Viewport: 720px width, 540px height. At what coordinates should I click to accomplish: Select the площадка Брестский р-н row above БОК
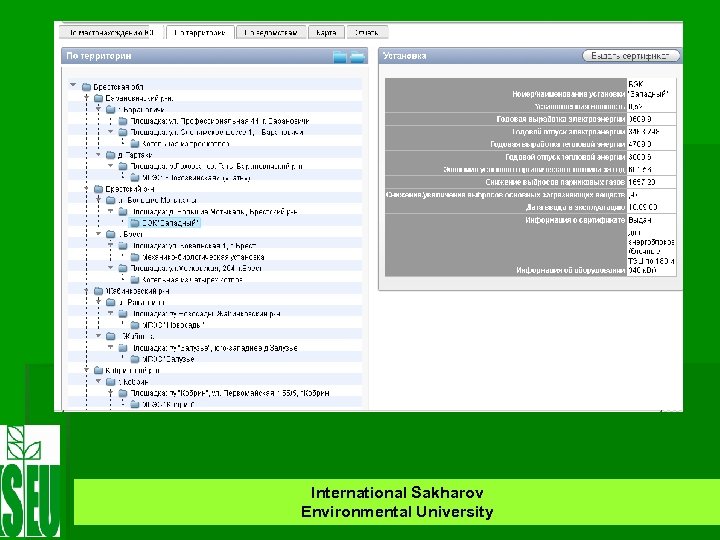coord(214,212)
